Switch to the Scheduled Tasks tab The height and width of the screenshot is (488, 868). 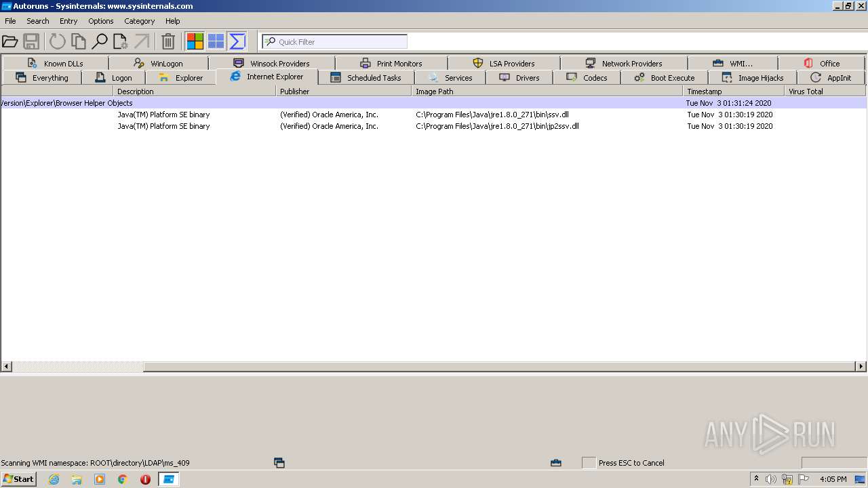[366, 77]
